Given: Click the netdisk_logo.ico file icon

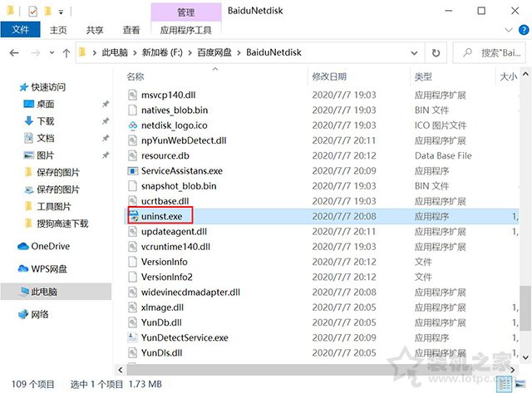Looking at the screenshot, I should click(133, 125).
